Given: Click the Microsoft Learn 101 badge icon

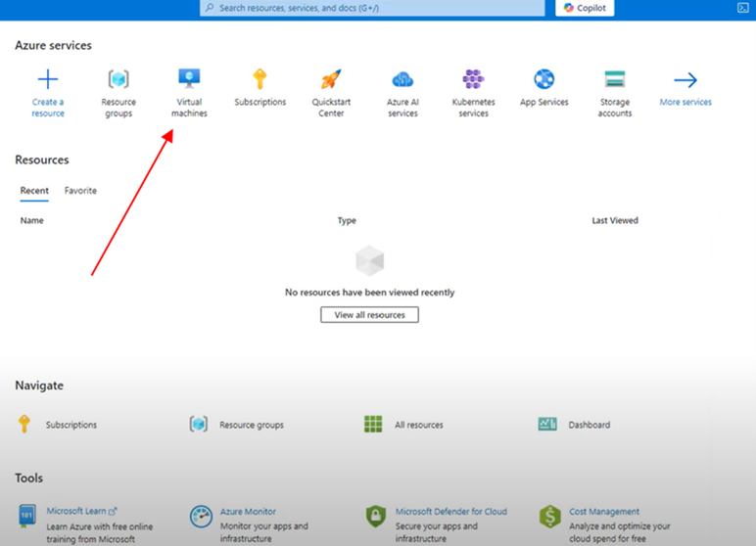Looking at the screenshot, I should 26,516.
